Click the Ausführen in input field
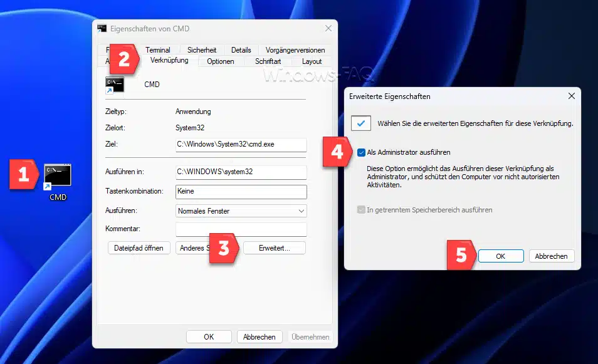 click(x=241, y=172)
